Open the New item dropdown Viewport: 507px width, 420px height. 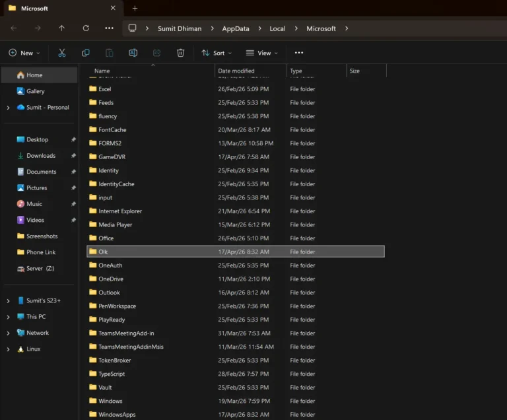tap(24, 53)
